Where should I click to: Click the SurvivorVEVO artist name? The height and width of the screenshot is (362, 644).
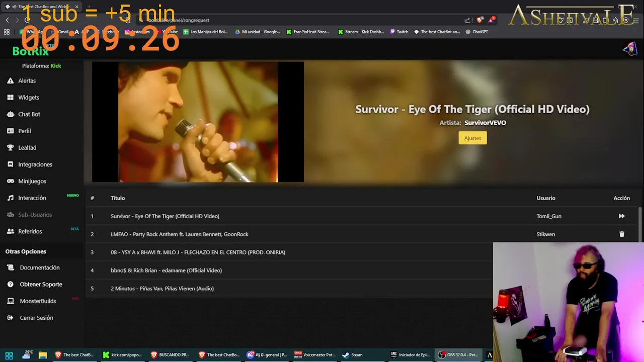click(485, 123)
